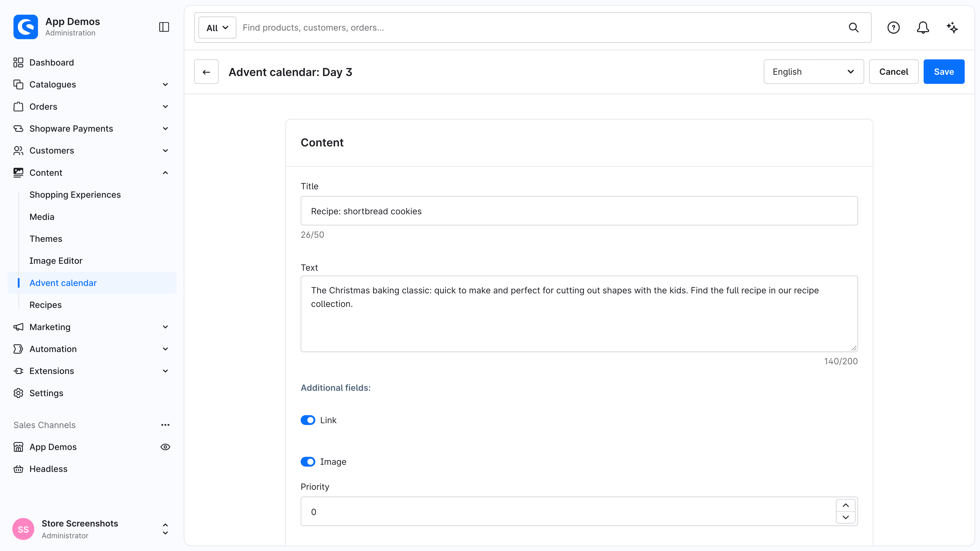Open the All search filter dropdown
Viewport: 980px width, 551px height.
pyautogui.click(x=217, y=27)
